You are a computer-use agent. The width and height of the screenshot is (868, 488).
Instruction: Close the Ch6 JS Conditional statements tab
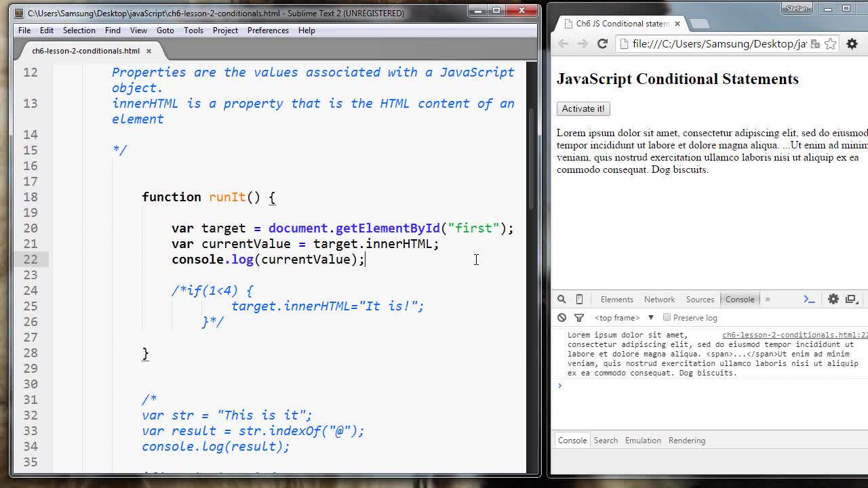tap(677, 24)
